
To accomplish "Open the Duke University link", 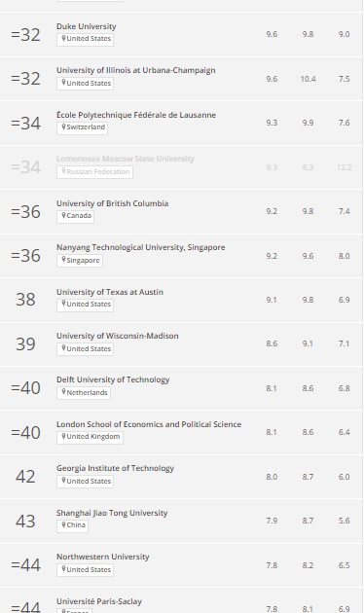I will coord(87,26).
